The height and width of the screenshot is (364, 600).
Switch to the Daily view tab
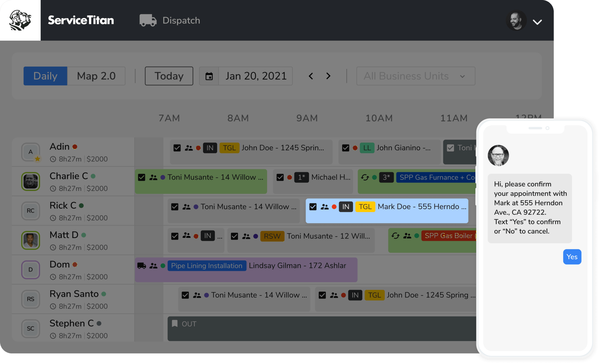point(45,76)
